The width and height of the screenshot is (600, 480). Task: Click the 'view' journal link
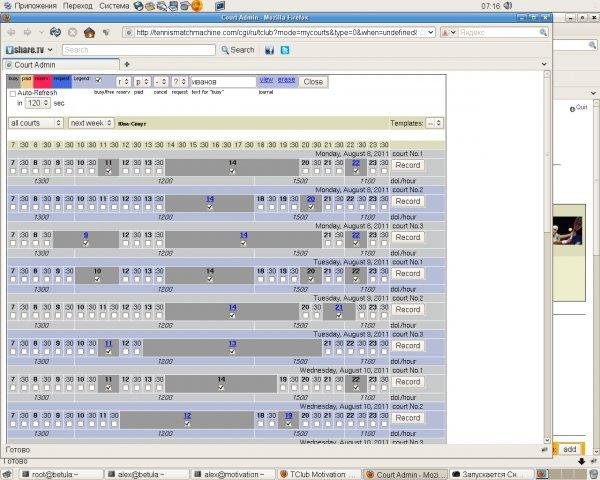pos(266,79)
